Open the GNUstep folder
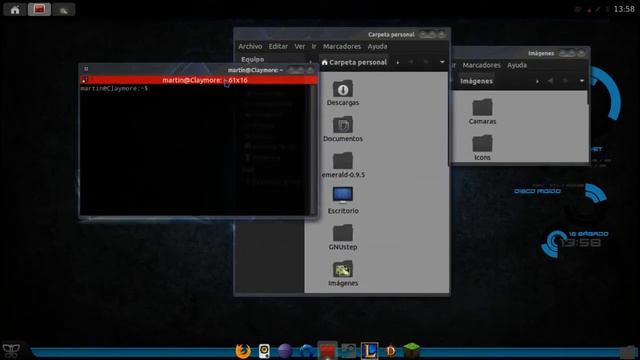 343,238
